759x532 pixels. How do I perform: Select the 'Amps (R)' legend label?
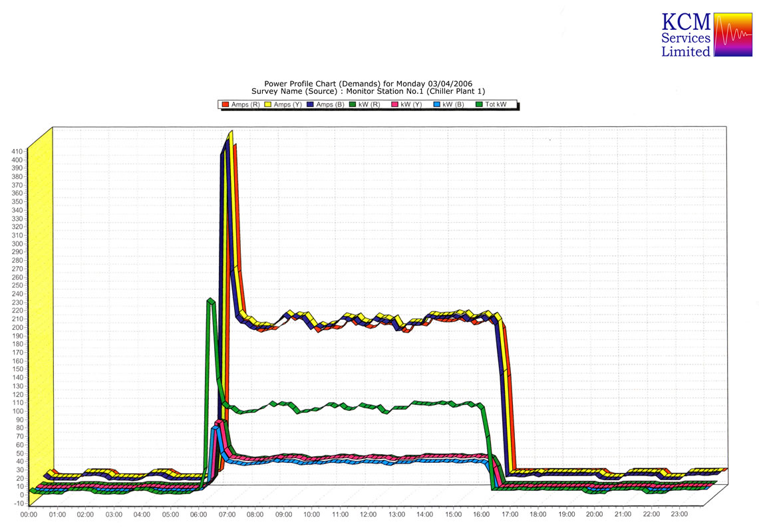coord(245,104)
